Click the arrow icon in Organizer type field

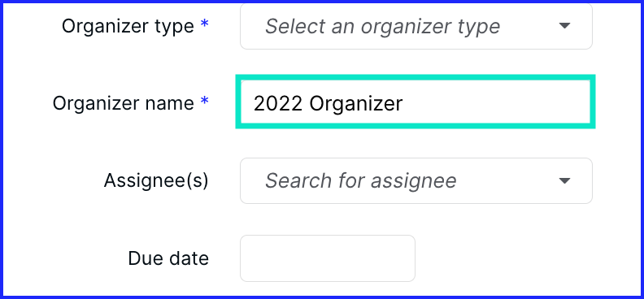565,26
